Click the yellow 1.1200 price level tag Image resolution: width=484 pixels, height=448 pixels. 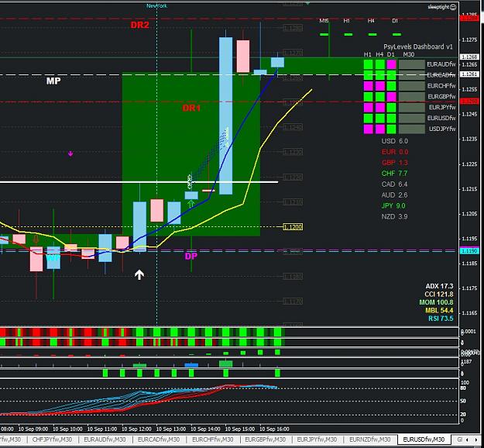coord(293,227)
